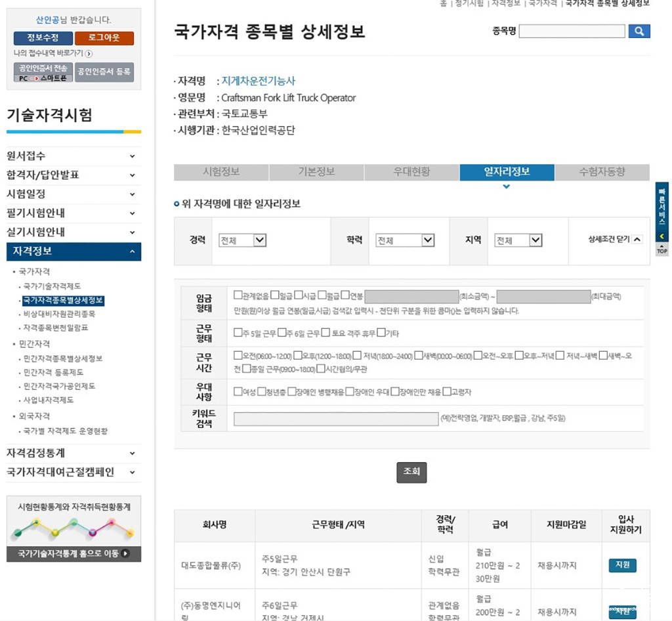Switch to 시험정보 tab
The height and width of the screenshot is (621, 672).
coord(221,172)
